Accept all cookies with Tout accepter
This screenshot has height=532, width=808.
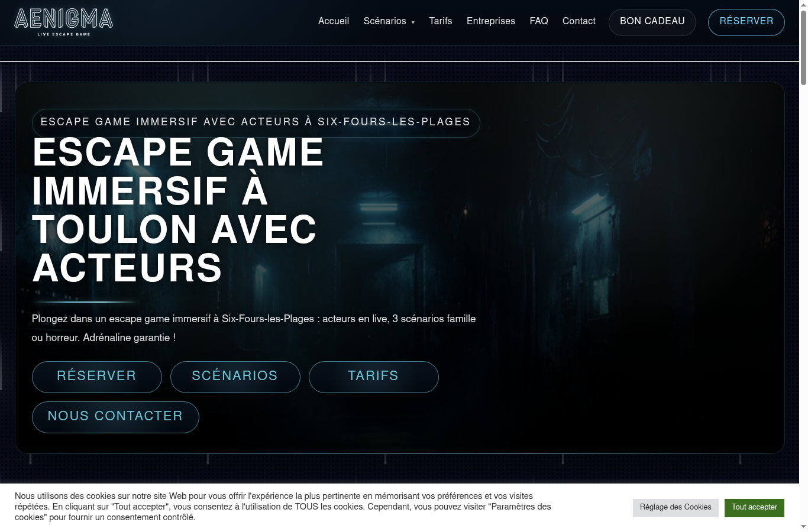(x=754, y=507)
